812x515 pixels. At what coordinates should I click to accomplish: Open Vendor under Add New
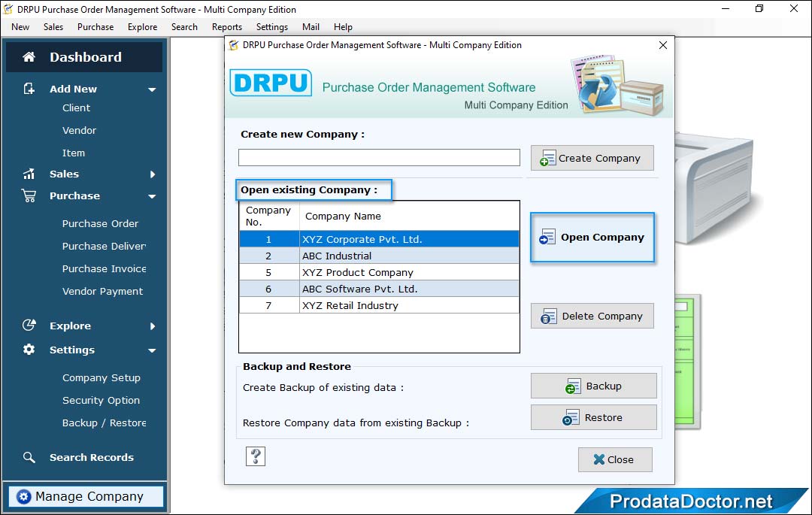[79, 130]
